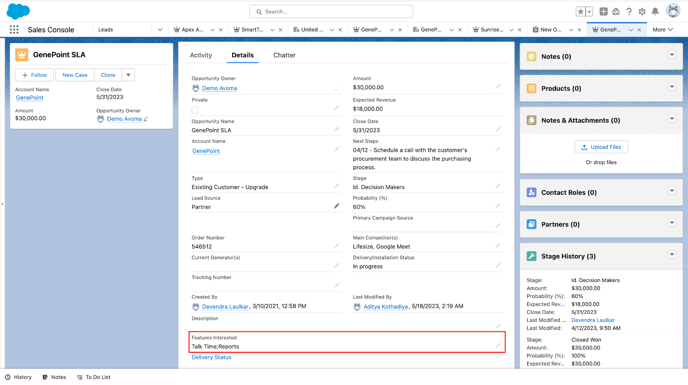688x385 pixels.
Task: Edit the Opportunity Name pencil icon
Action: (337, 130)
